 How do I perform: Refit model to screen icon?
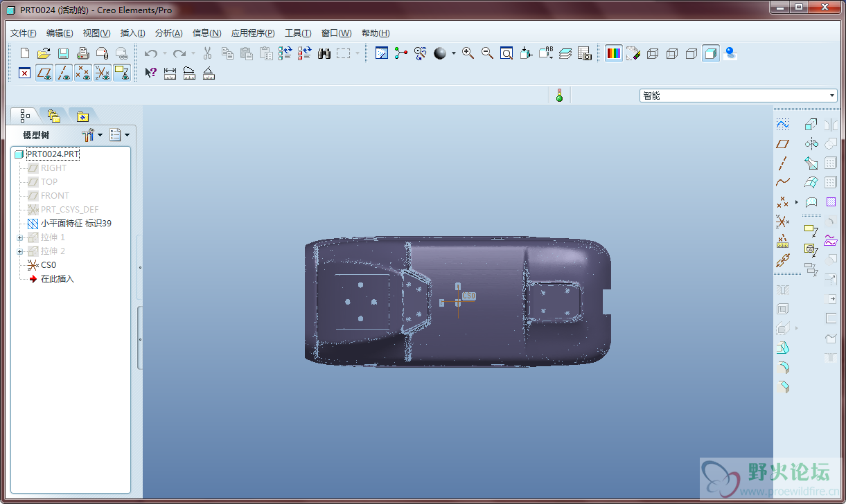pyautogui.click(x=506, y=53)
